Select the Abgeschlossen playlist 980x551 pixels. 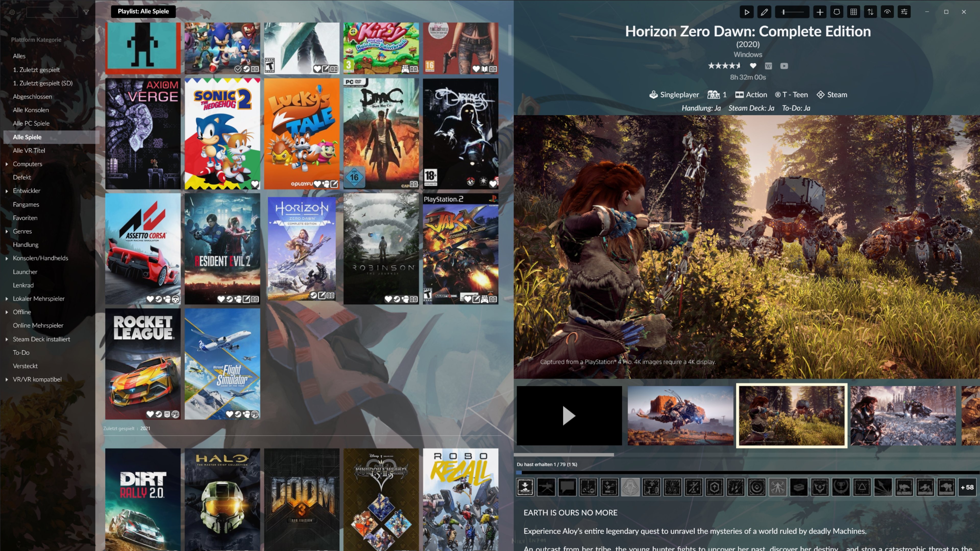[32, 97]
